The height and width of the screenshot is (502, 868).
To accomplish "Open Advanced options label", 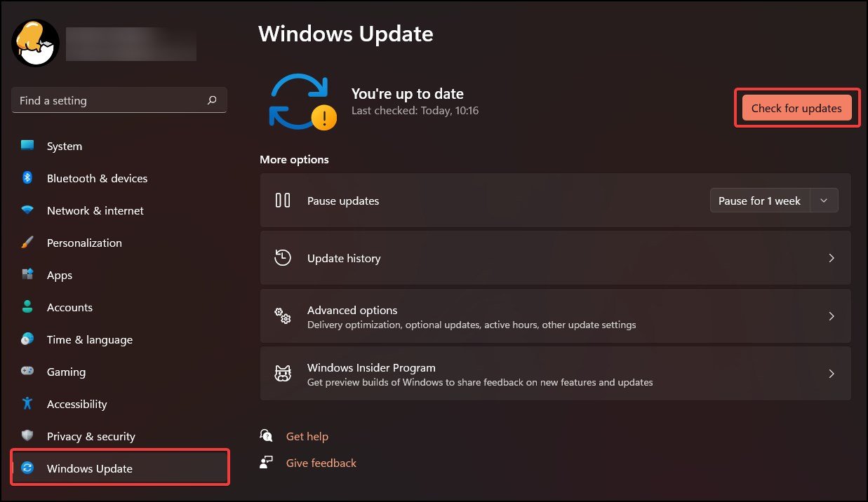I will tap(352, 310).
